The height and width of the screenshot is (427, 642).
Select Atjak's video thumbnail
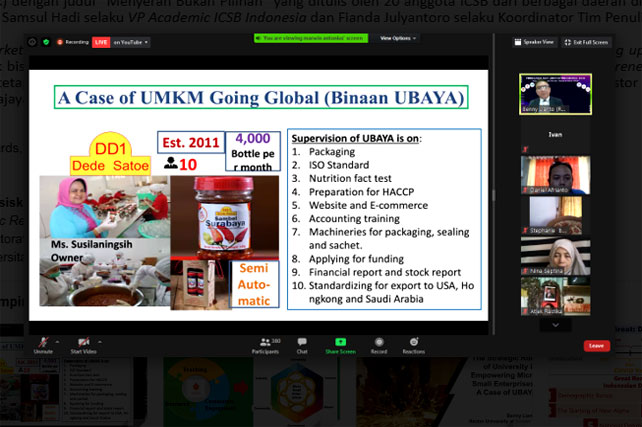555,296
